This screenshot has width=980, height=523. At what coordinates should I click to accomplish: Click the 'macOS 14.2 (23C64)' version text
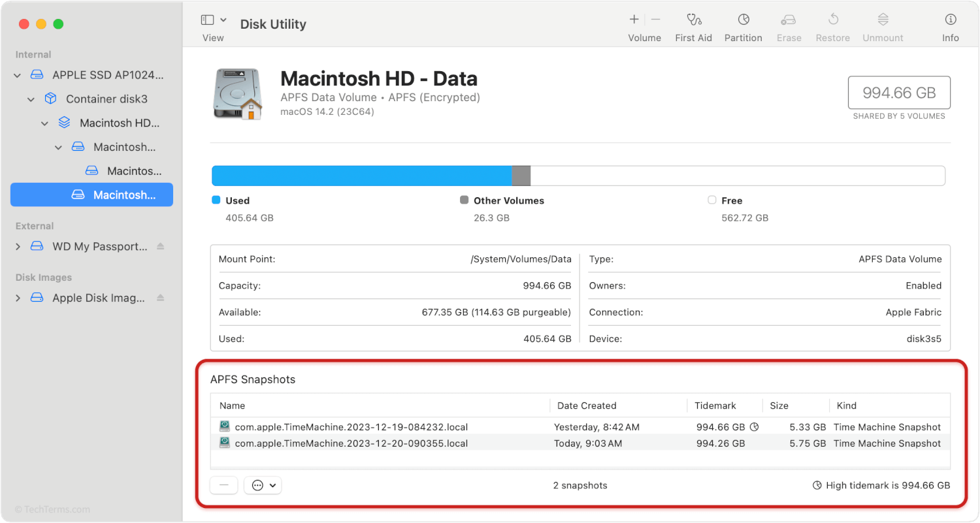pos(327,112)
